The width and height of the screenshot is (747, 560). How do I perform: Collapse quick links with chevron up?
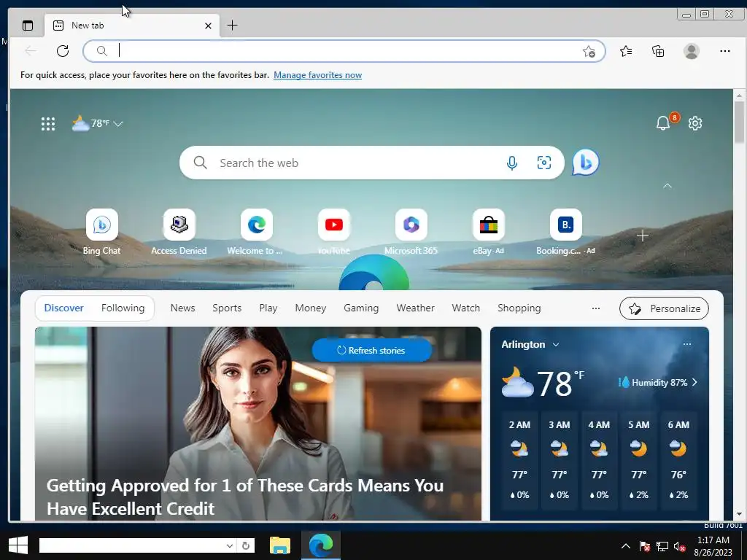click(x=667, y=186)
